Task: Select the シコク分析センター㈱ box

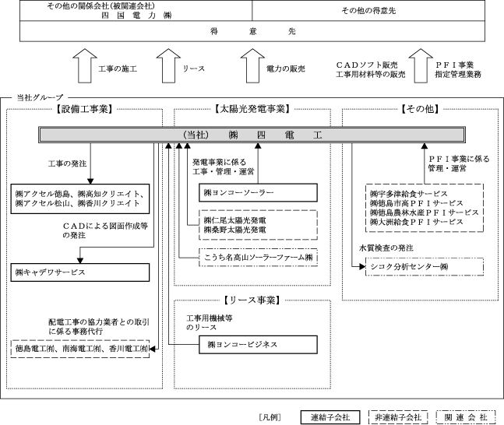Action: pyautogui.click(x=425, y=266)
